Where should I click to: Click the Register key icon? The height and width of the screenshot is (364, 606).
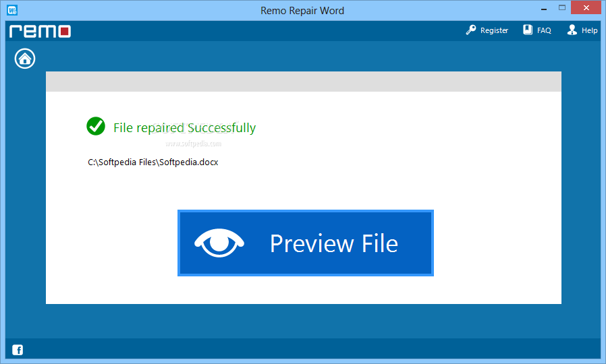471,30
